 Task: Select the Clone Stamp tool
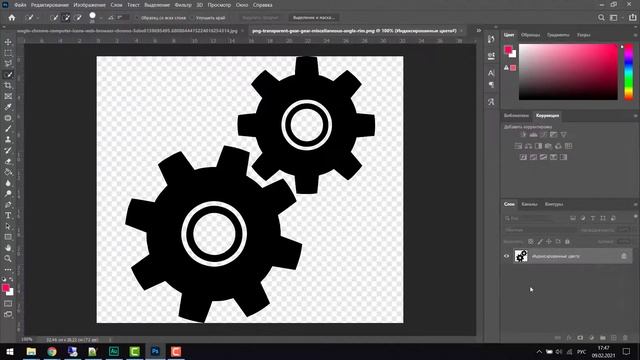8,139
